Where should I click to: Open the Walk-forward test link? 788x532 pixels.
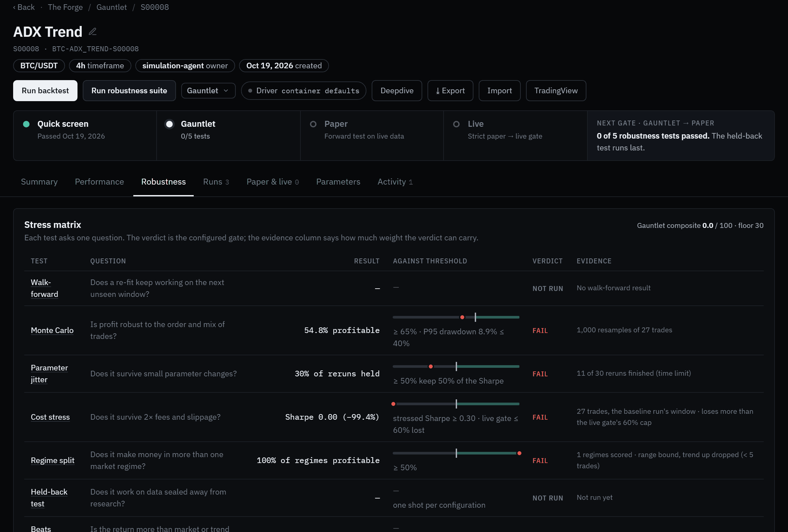pos(44,288)
